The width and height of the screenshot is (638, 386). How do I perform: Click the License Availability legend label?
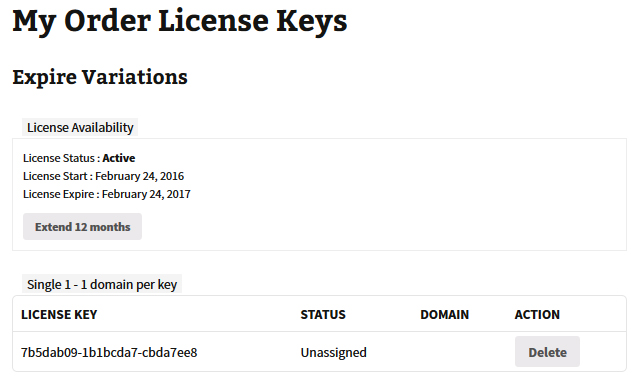[80, 127]
